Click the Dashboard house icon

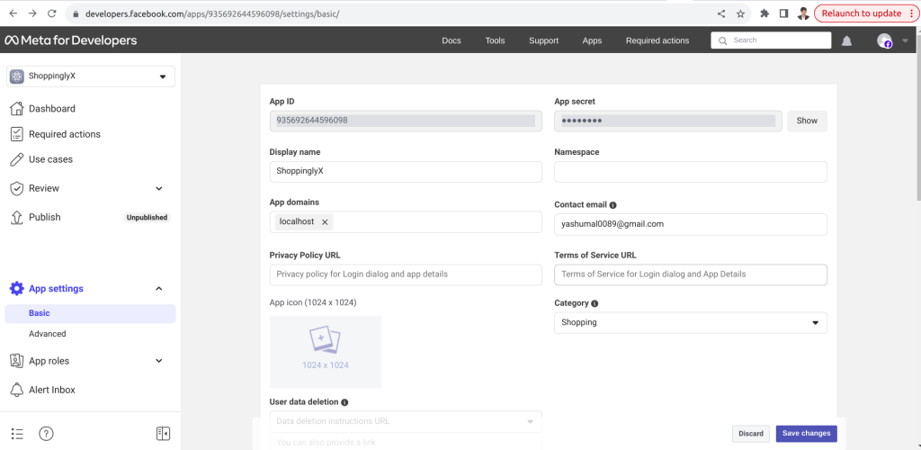tap(17, 109)
